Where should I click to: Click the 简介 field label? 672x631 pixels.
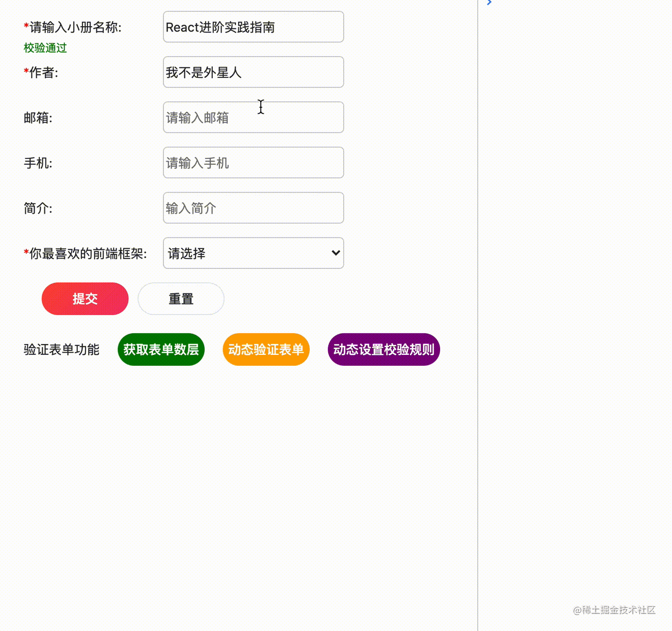pos(38,209)
